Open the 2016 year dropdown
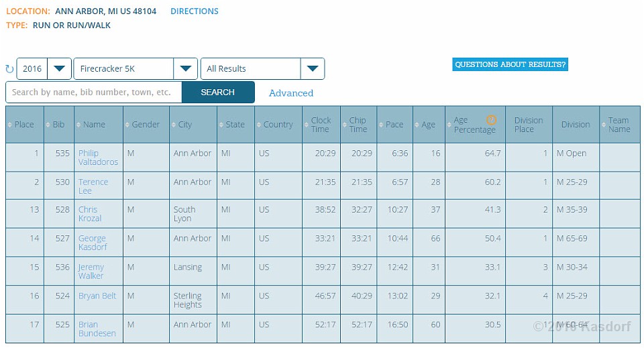This screenshot has height=348, width=644. pos(44,69)
